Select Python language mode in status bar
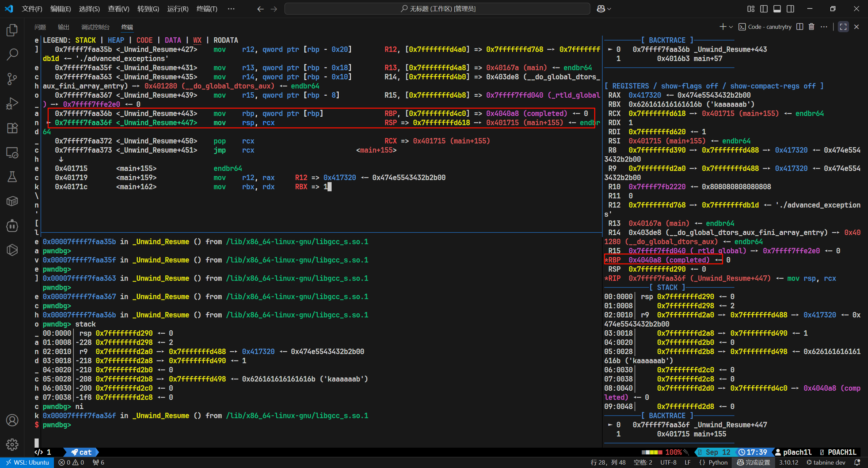The height and width of the screenshot is (468, 868). click(718, 462)
